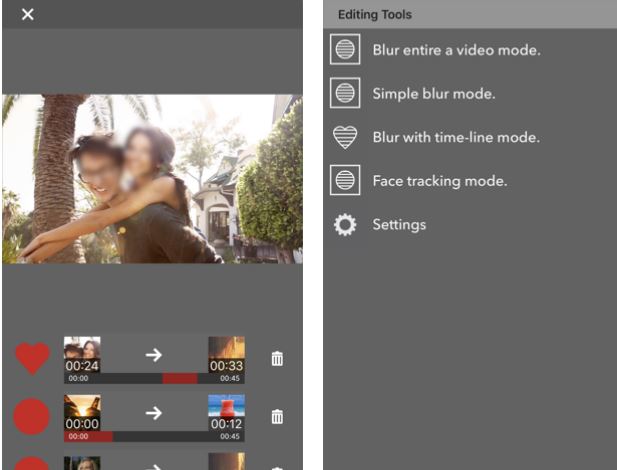This screenshot has height=470, width=617.
Task: Select the red heart blur shape
Action: [x=32, y=358]
